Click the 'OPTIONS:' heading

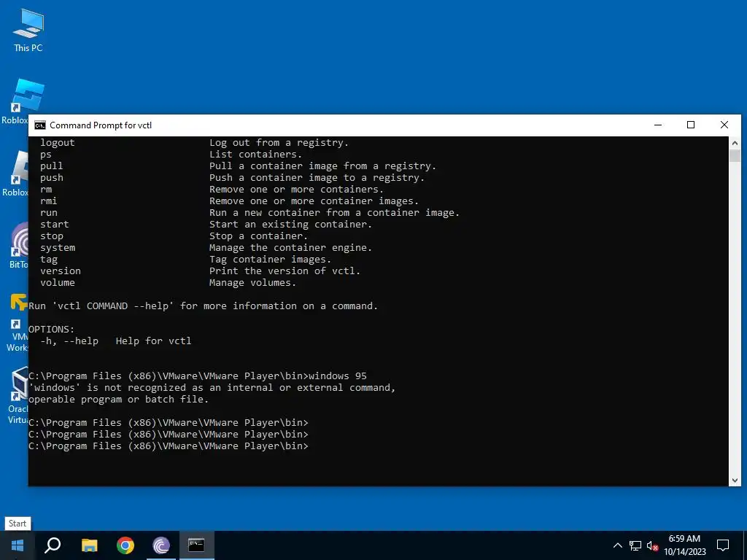[x=52, y=329]
